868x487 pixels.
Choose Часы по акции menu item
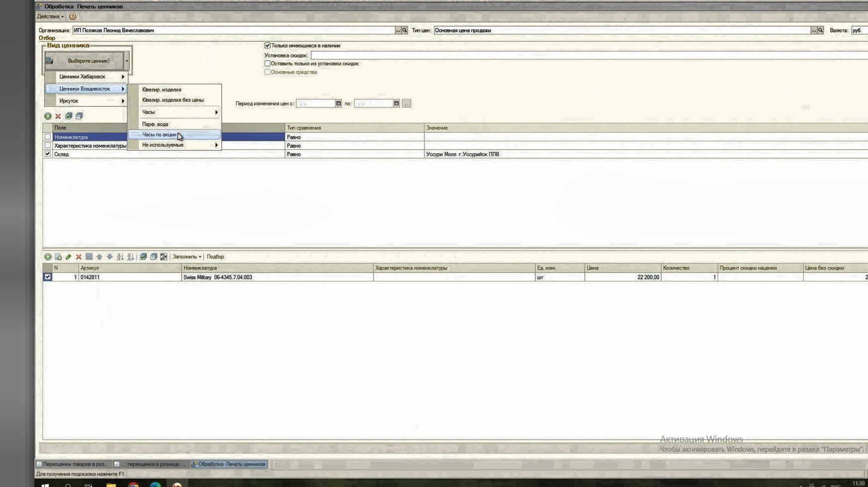(x=174, y=135)
